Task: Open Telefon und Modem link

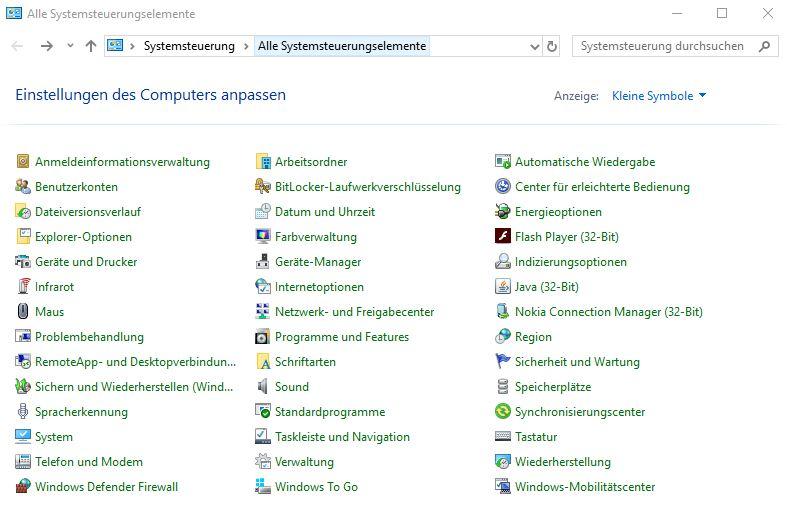Action: (89, 462)
